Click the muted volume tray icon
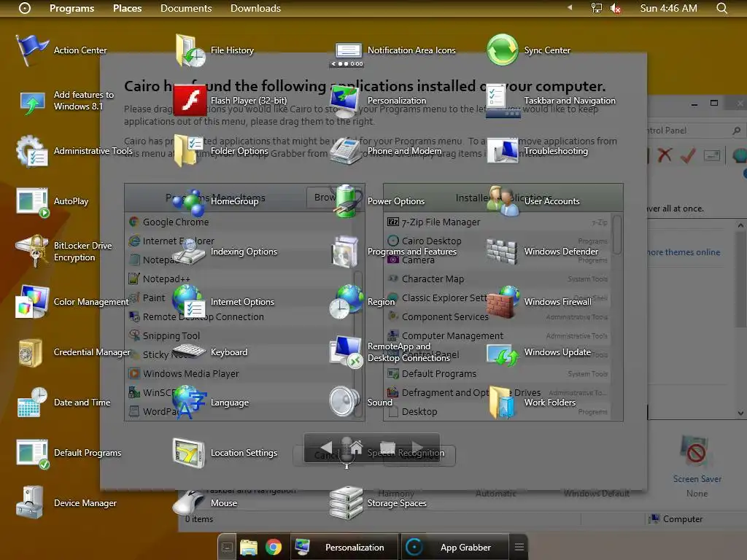The image size is (747, 560). [616, 8]
